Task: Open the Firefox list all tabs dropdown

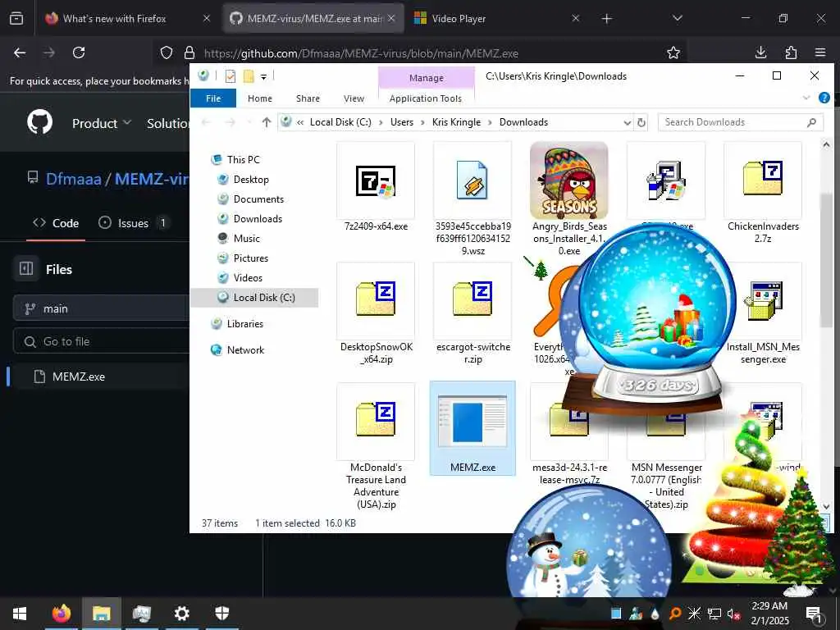Action: tap(678, 18)
